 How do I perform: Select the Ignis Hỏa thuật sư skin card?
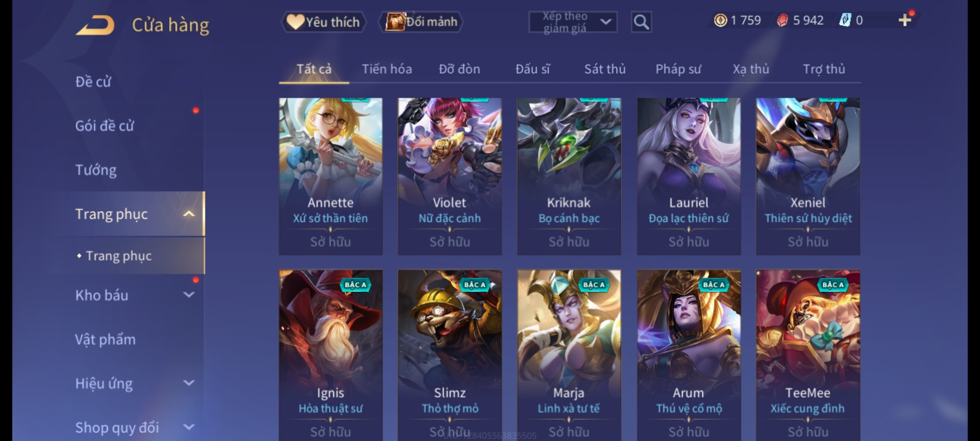point(330,355)
